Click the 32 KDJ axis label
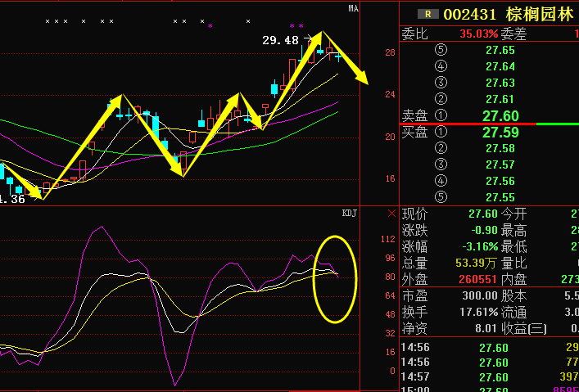Screen dimensions: 579x392 (x=390, y=333)
